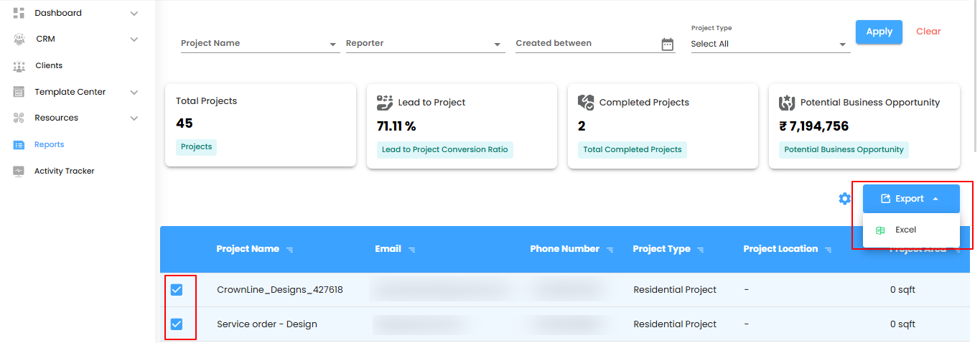
Task: Open Reports in the sidebar
Action: tap(50, 145)
